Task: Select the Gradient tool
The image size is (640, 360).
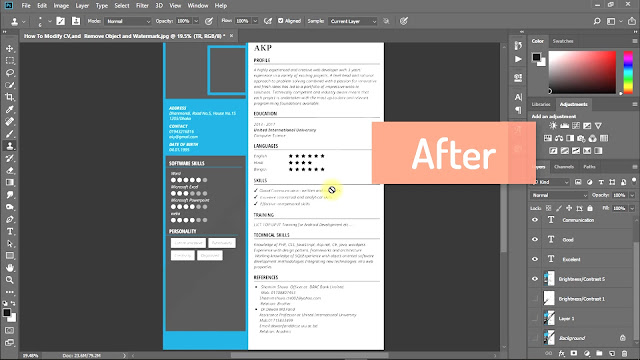Action: pos(10,182)
